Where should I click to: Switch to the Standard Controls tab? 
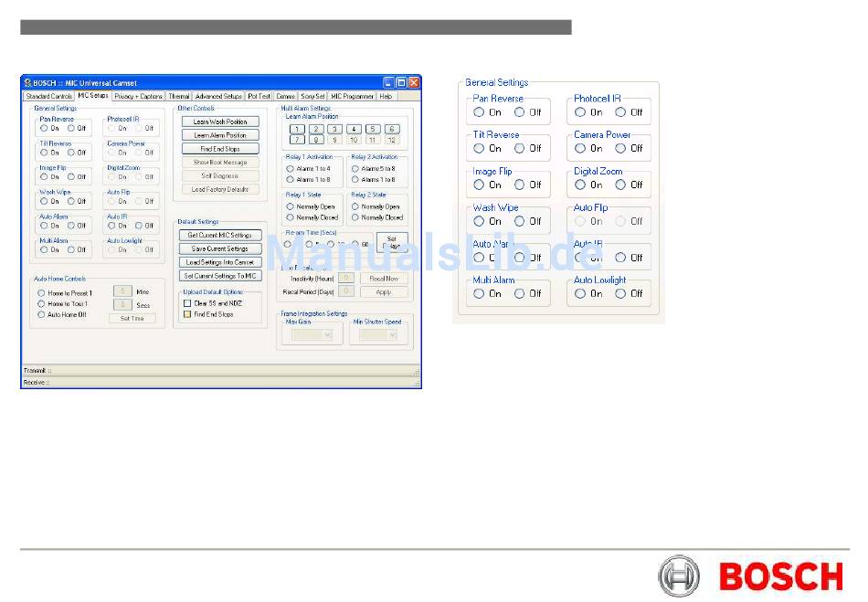click(49, 96)
